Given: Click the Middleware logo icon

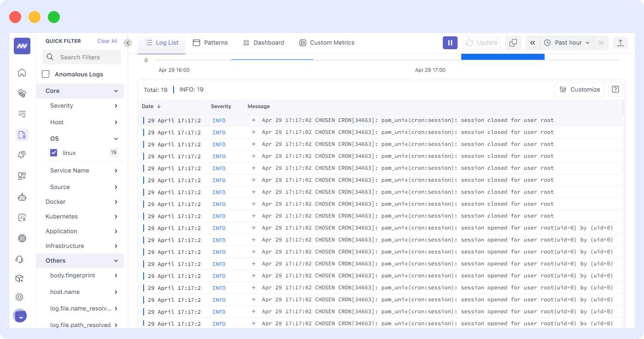Looking at the screenshot, I should click(22, 46).
